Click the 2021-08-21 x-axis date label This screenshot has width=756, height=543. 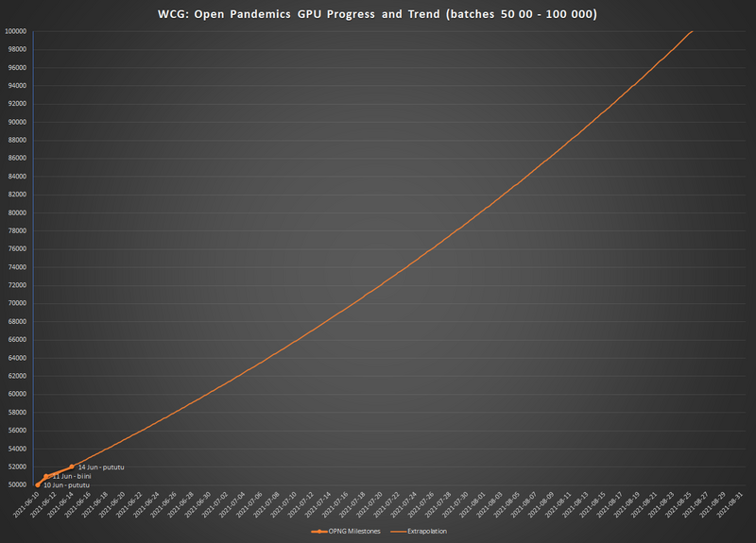[644, 504]
